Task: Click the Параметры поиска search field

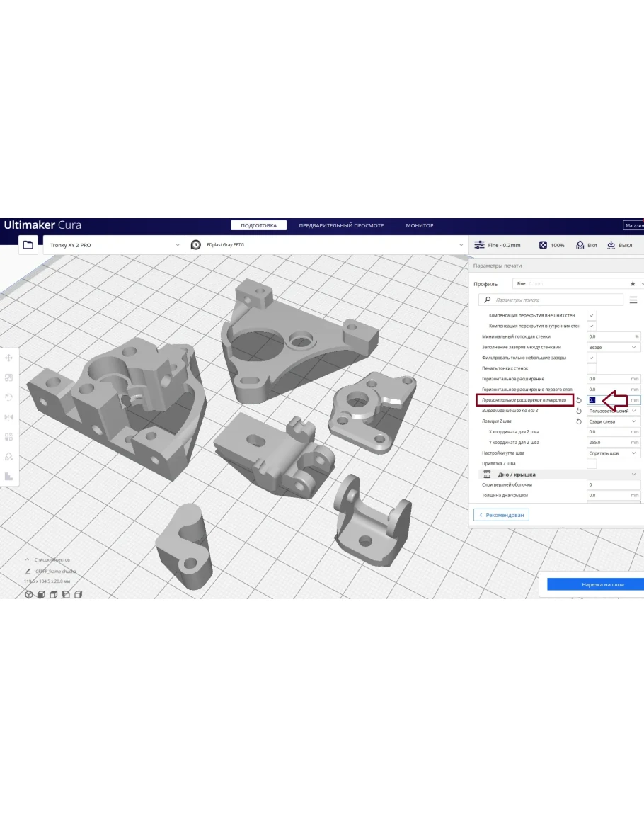Action: [552, 300]
